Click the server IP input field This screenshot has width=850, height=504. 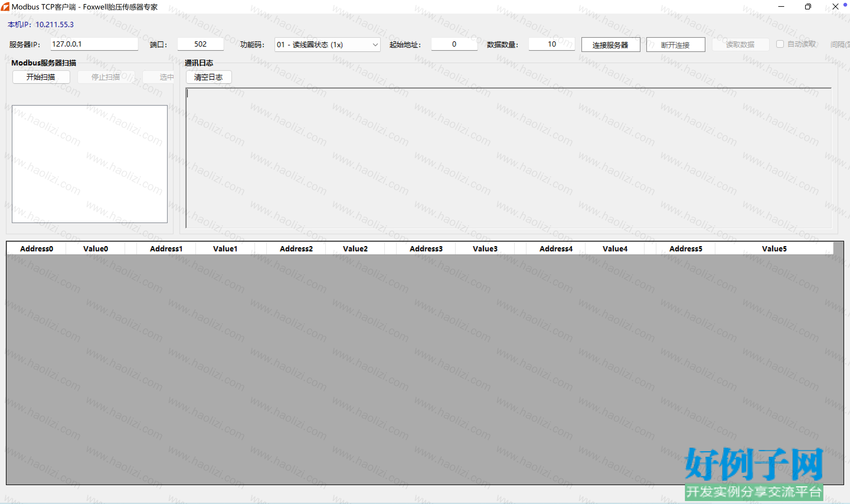click(x=94, y=44)
